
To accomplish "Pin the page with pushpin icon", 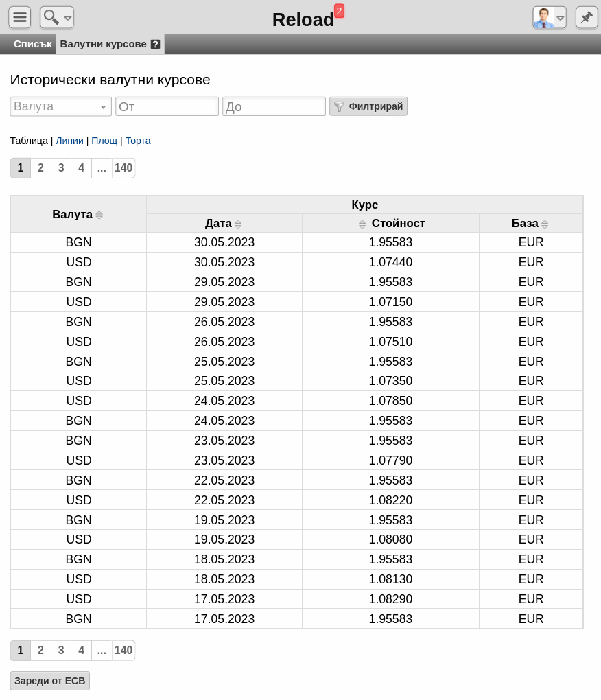I will (587, 18).
